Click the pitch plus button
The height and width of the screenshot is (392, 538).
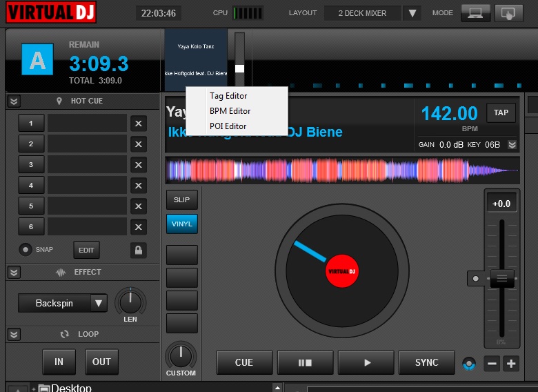tap(510, 364)
